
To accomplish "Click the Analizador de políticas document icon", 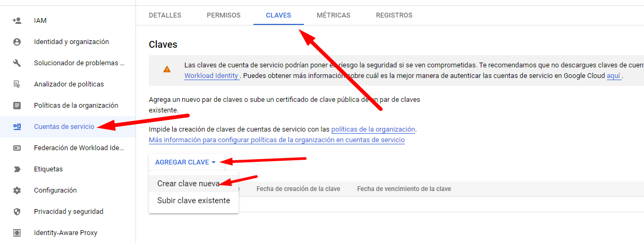I will (17, 84).
